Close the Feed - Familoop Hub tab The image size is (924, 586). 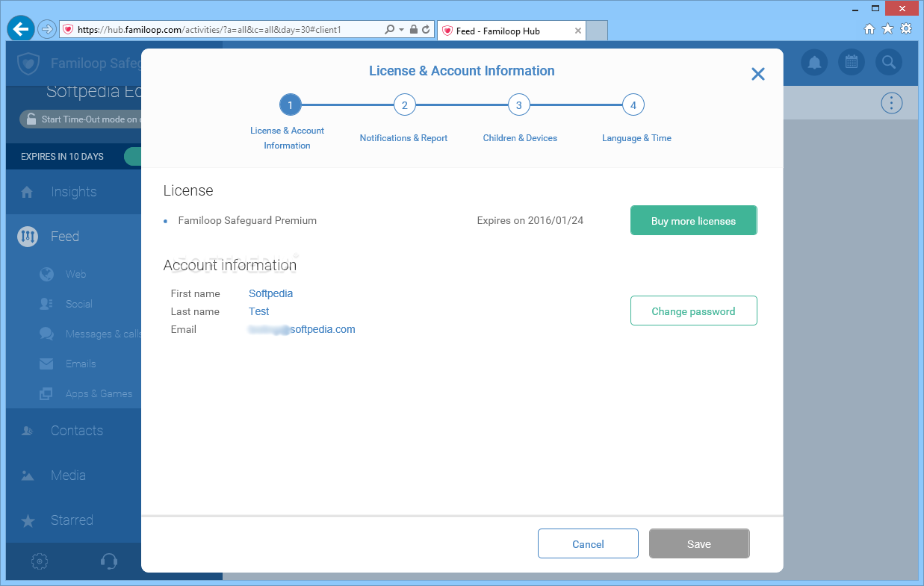577,31
